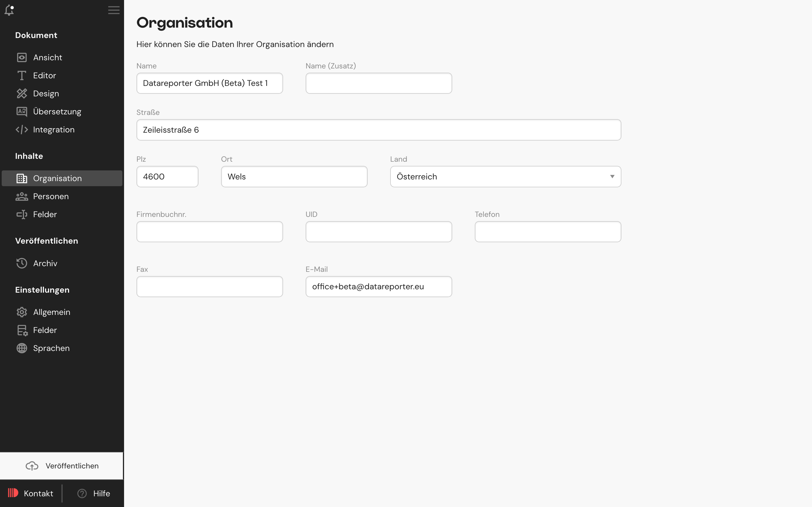The height and width of the screenshot is (507, 812).
Task: Select the Editor tool
Action: tap(44, 75)
